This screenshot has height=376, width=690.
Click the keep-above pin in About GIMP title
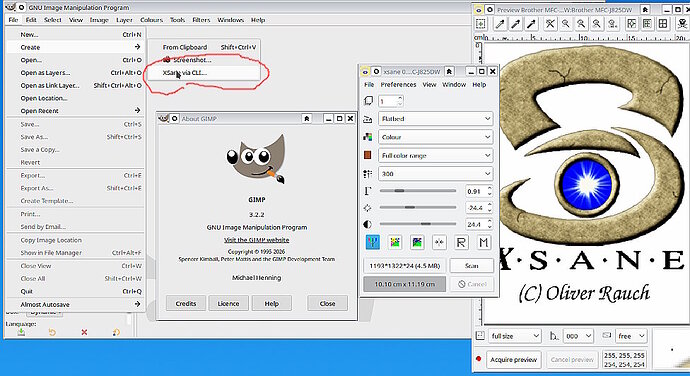(x=307, y=118)
